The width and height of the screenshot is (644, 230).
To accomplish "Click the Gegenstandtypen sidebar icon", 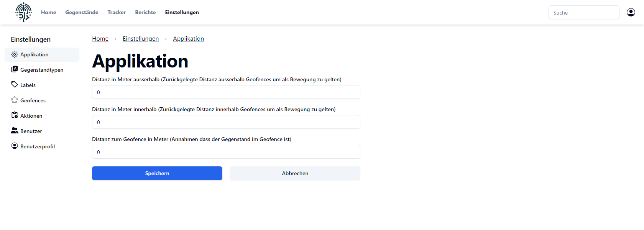I will [15, 69].
